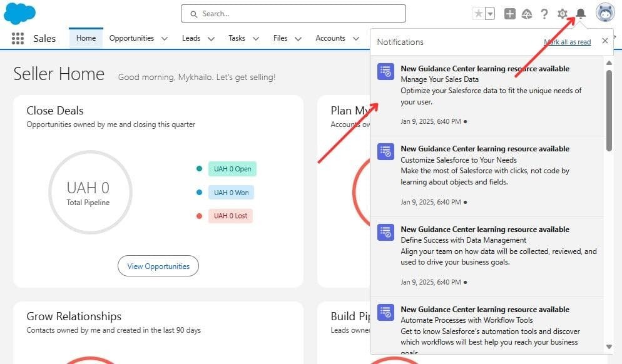This screenshot has height=364, width=622.
Task: Open the Trailhead Guidance Center icon
Action: point(527,14)
